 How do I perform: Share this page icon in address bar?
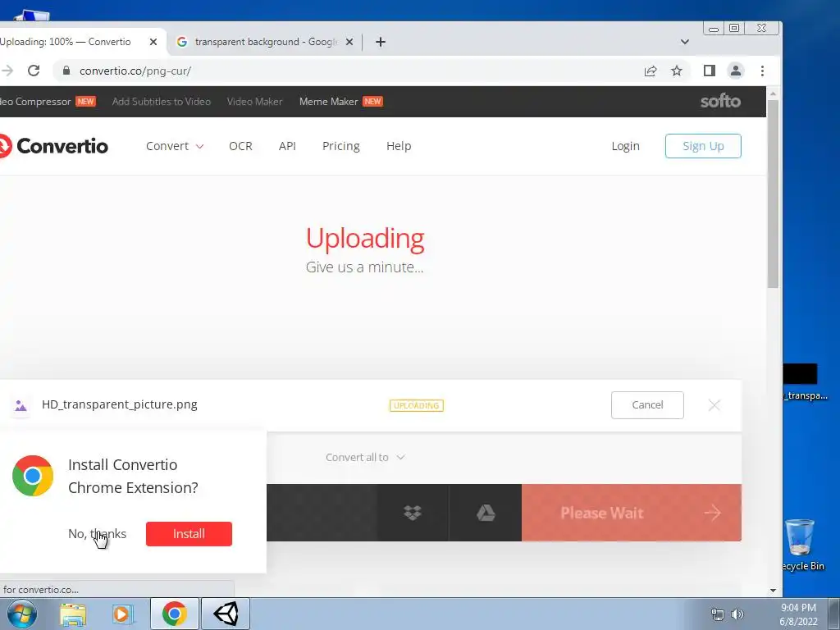[x=651, y=71]
